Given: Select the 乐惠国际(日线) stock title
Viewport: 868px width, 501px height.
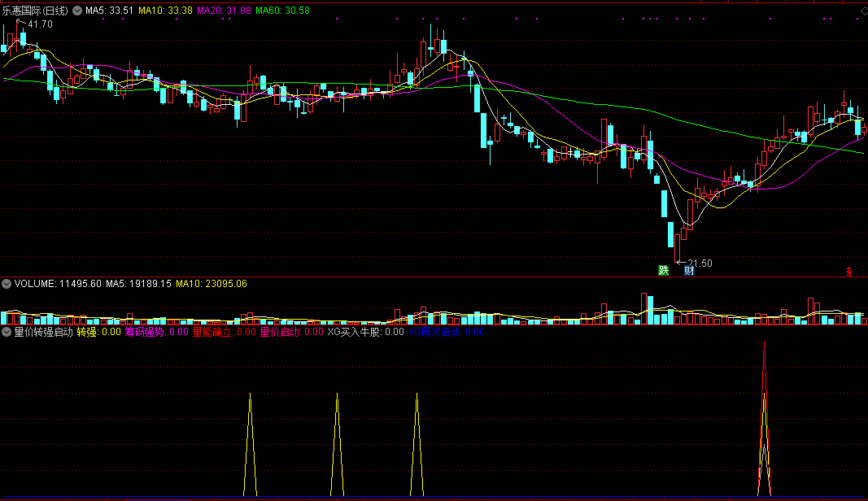Looking at the screenshot, I should click(35, 11).
